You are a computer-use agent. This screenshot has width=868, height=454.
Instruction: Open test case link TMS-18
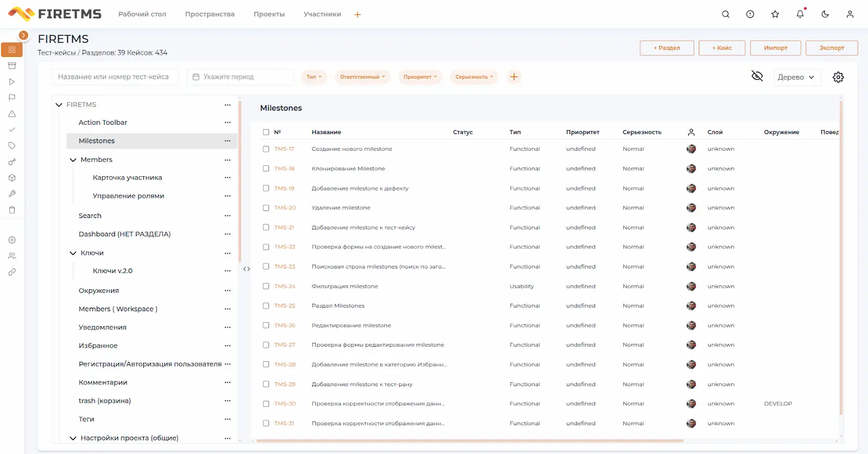284,169
